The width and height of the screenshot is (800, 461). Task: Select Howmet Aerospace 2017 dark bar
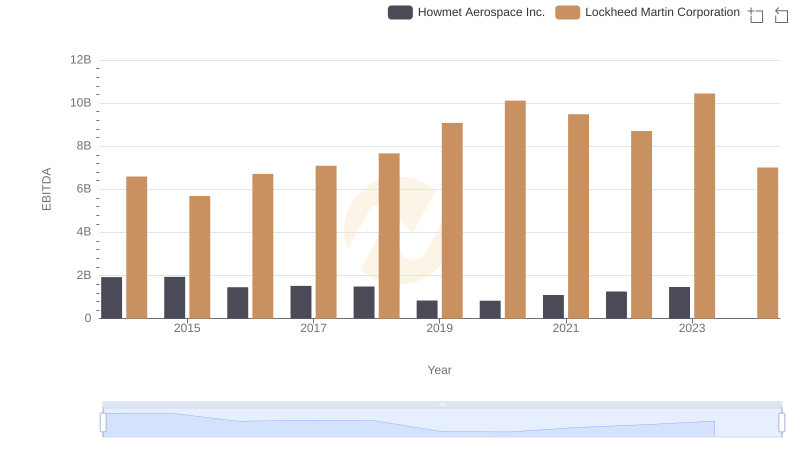coord(301,302)
